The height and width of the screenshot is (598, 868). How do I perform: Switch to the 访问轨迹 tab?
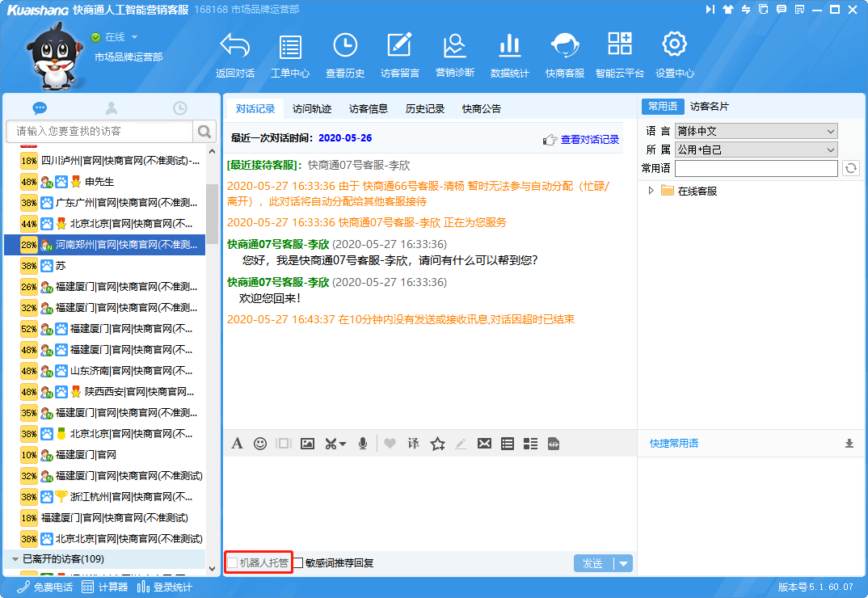click(312, 108)
